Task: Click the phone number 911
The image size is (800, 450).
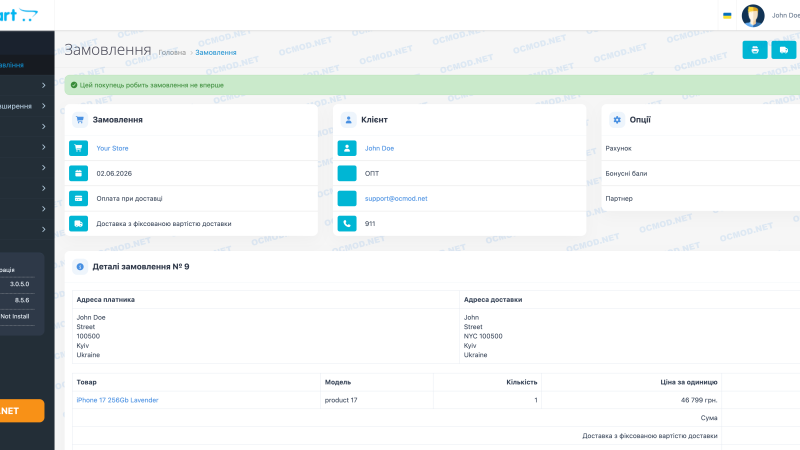Action: coord(370,223)
